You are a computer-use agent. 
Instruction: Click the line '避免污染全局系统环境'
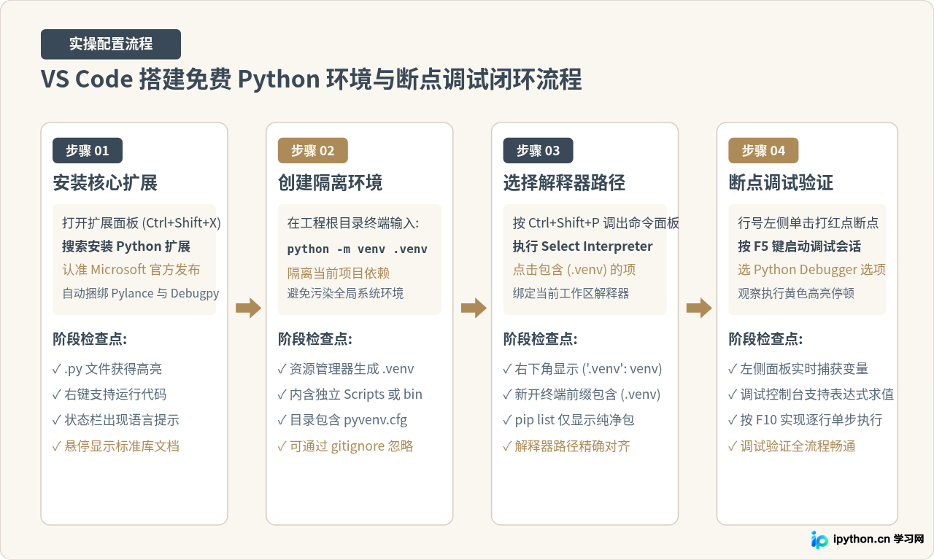point(346,293)
